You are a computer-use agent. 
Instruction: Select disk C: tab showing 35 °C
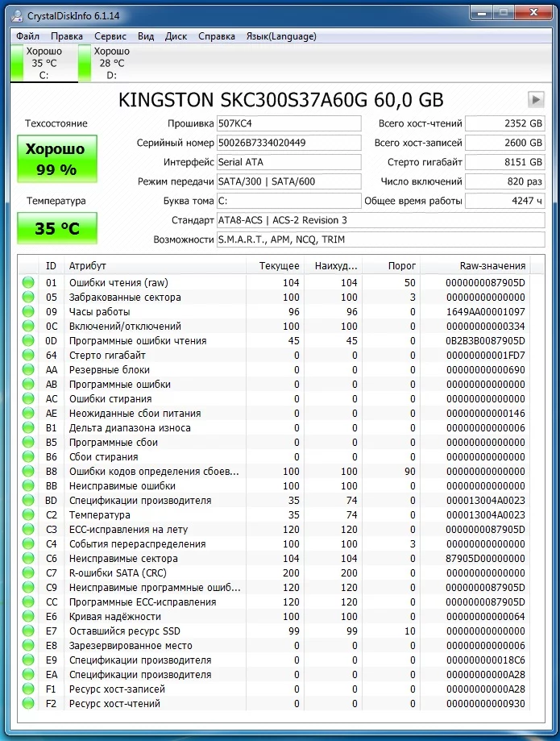(44, 63)
